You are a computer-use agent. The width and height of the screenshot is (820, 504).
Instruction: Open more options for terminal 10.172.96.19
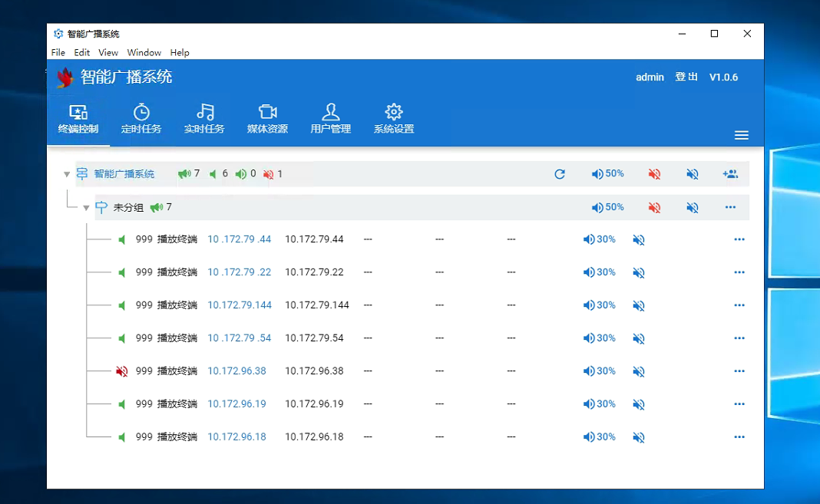pos(739,404)
